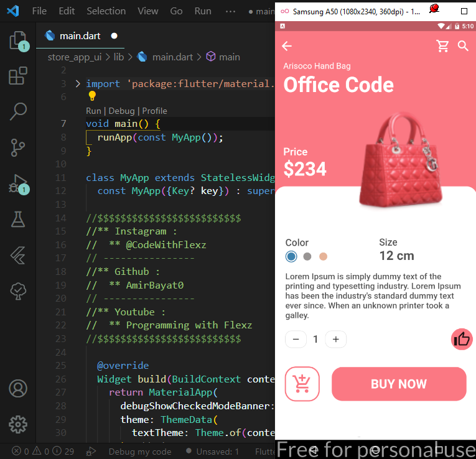The width and height of the screenshot is (476, 459).
Task: Increase quantity with the plus button
Action: coord(336,339)
